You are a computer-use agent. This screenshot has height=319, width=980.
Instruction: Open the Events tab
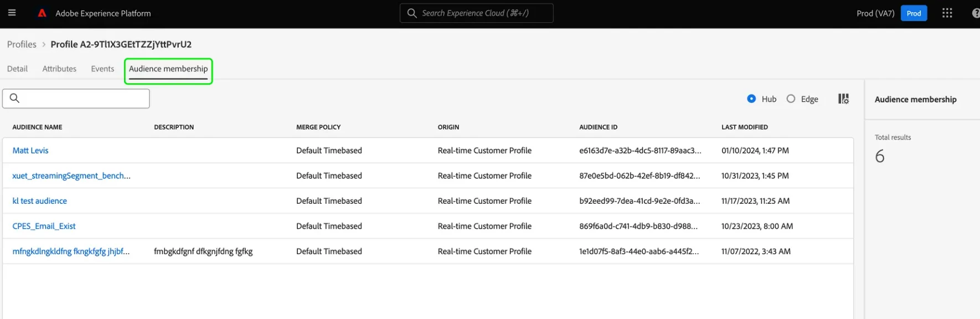(102, 69)
